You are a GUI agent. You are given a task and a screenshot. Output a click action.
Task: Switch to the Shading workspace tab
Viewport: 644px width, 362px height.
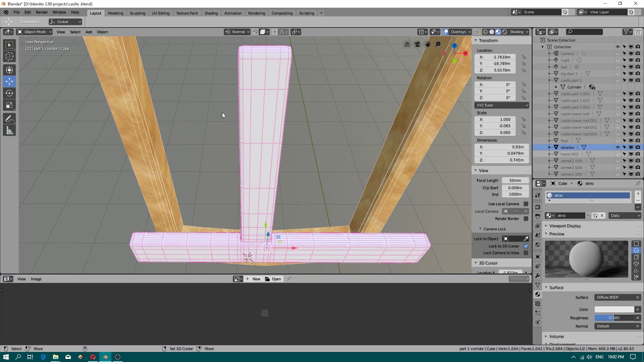coord(211,13)
